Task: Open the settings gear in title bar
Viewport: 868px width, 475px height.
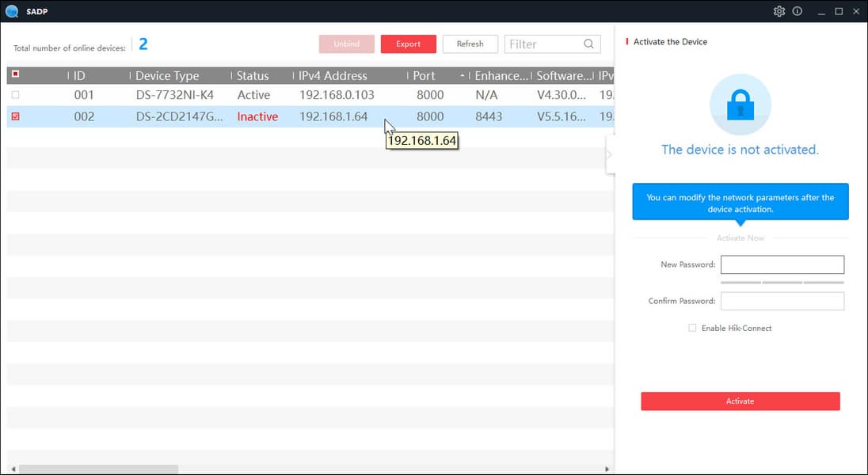Action: point(779,11)
